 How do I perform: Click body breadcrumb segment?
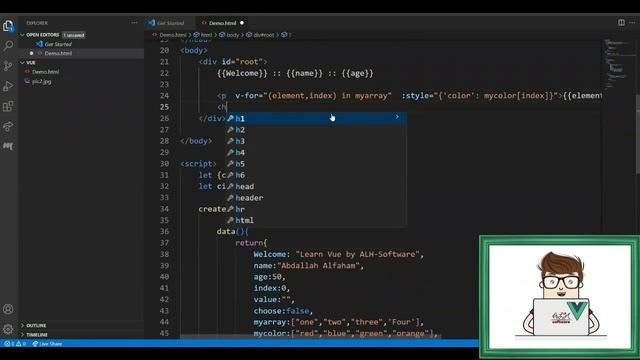(233, 35)
